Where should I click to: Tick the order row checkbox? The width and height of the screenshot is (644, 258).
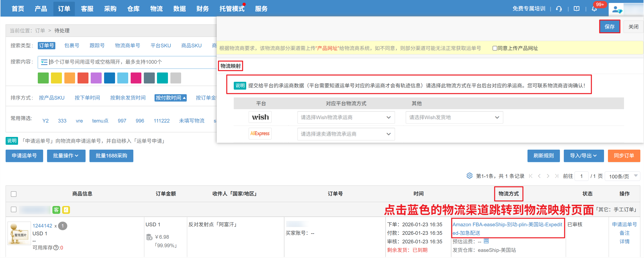[14, 209]
